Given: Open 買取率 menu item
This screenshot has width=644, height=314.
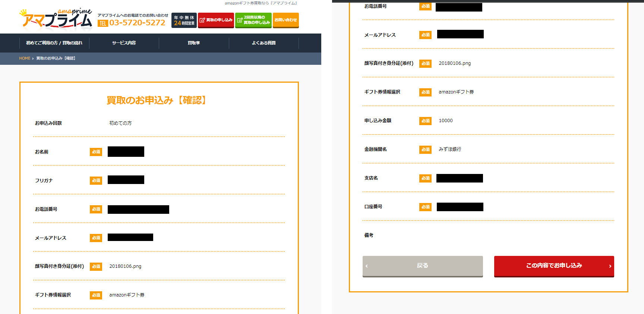Looking at the screenshot, I should coord(194,43).
